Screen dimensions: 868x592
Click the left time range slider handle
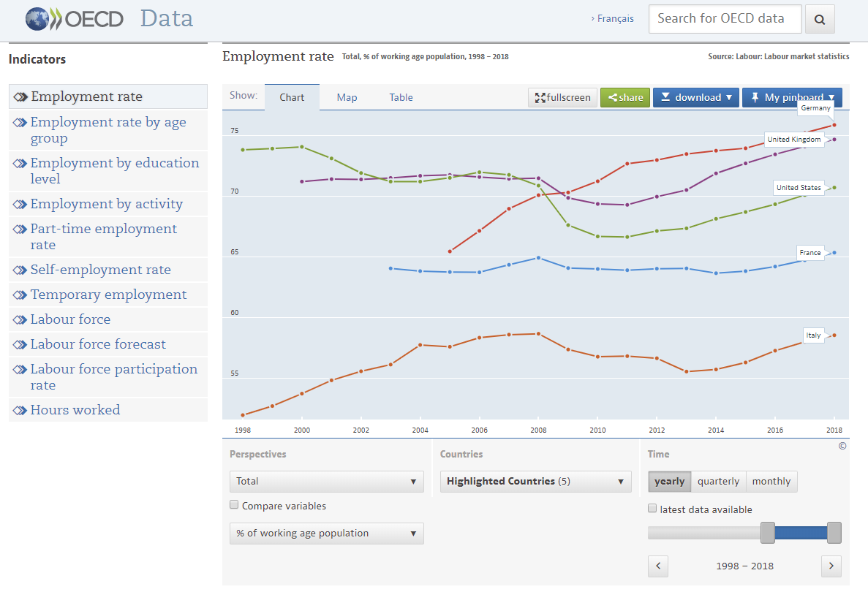[767, 533]
